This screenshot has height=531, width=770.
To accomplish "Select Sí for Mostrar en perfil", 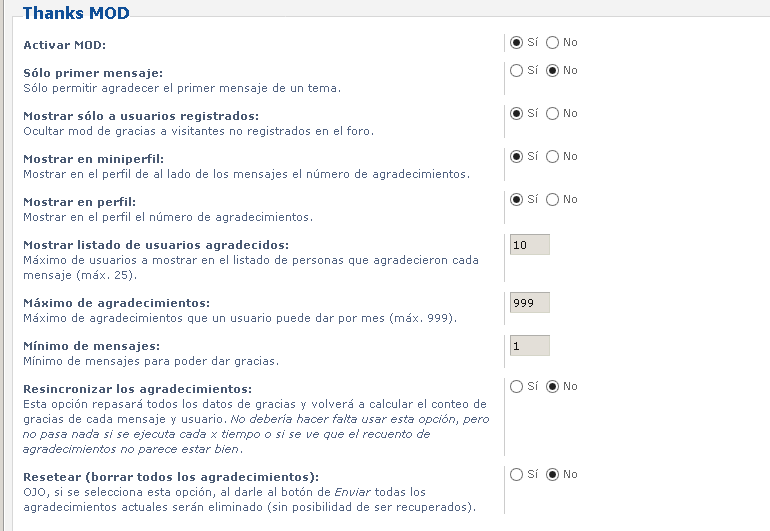I will [516, 199].
